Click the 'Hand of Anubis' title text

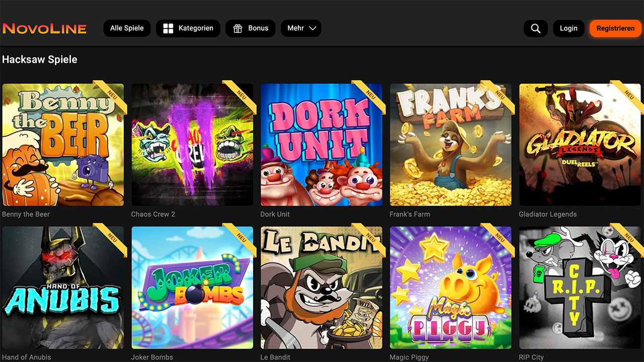[x=27, y=357]
